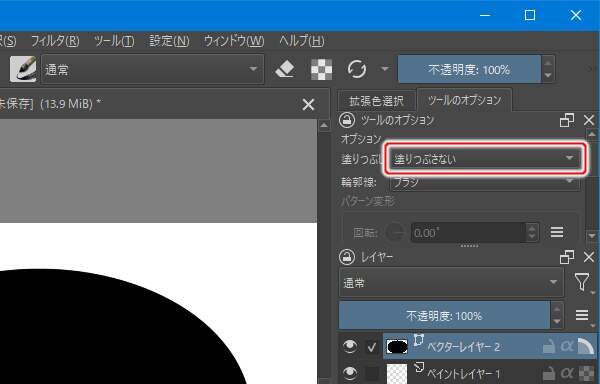Open 輪郭線 outline dropdown
This screenshot has height=384, width=600.
485,182
